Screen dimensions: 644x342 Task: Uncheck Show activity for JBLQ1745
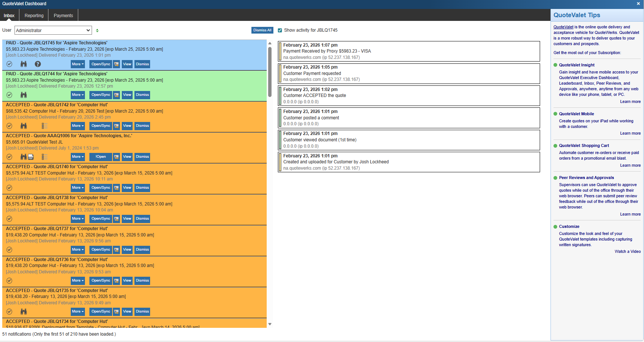coord(280,31)
